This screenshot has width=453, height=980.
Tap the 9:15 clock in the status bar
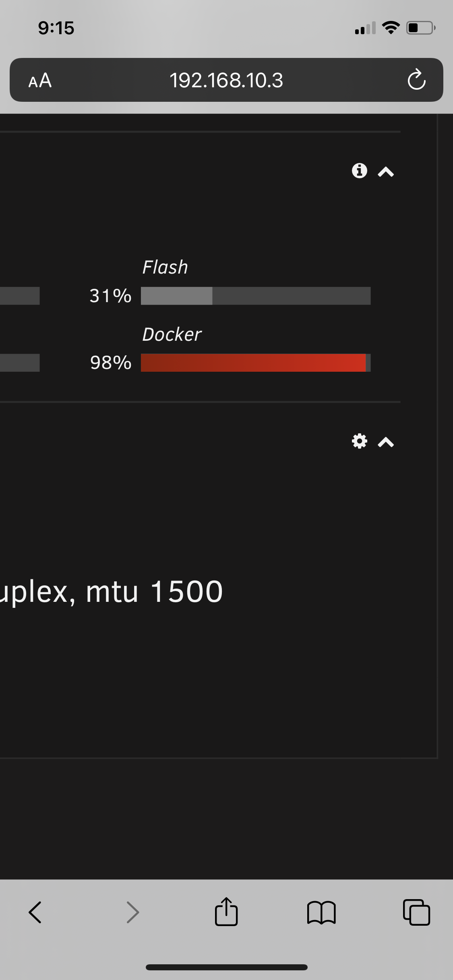56,28
